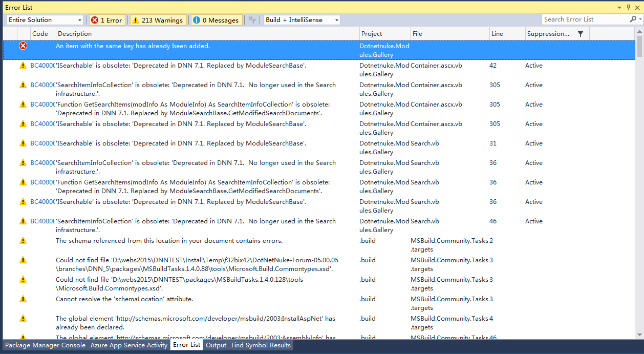Screen dimensions: 644x354
Task: Click MSBuild.Community.Tasks.targets cell at line 2
Action: (x=449, y=245)
